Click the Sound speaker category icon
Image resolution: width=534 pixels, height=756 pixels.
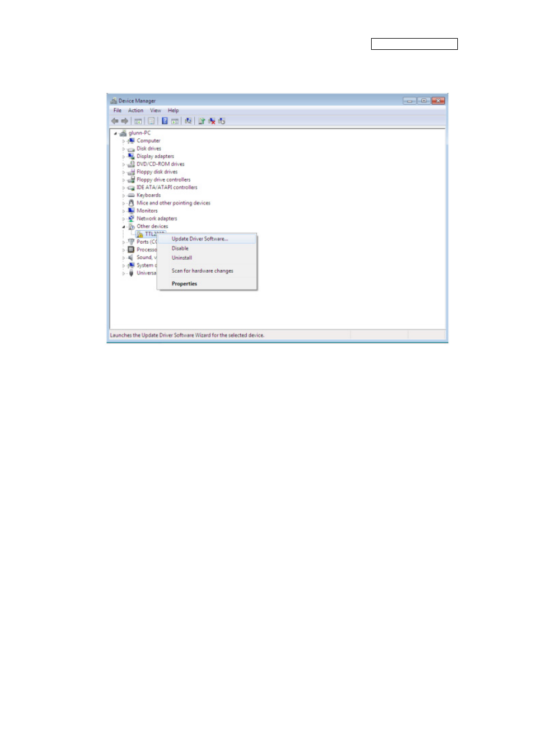131,258
